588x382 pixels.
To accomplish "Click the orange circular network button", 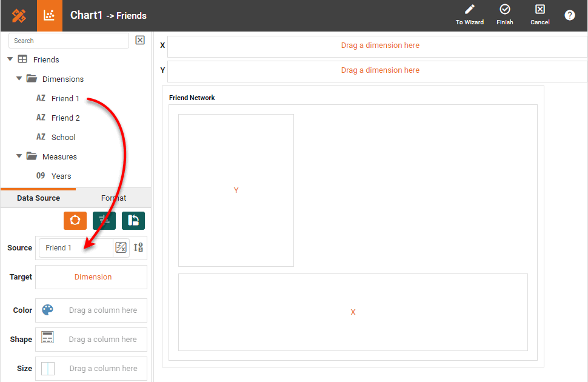I will (75, 221).
